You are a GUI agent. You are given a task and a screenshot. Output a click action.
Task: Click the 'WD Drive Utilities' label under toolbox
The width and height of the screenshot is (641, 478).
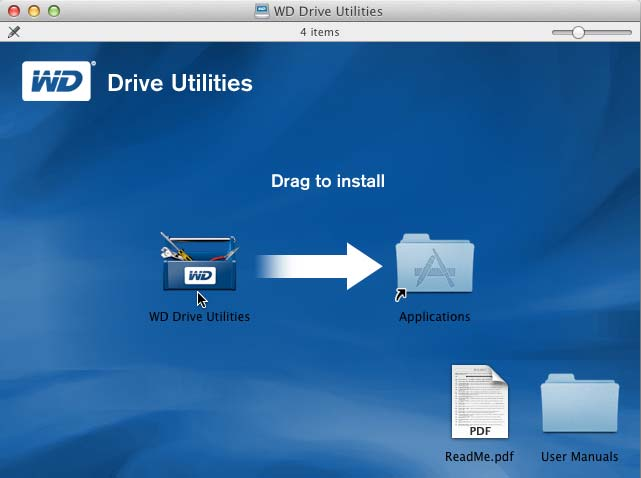[199, 316]
